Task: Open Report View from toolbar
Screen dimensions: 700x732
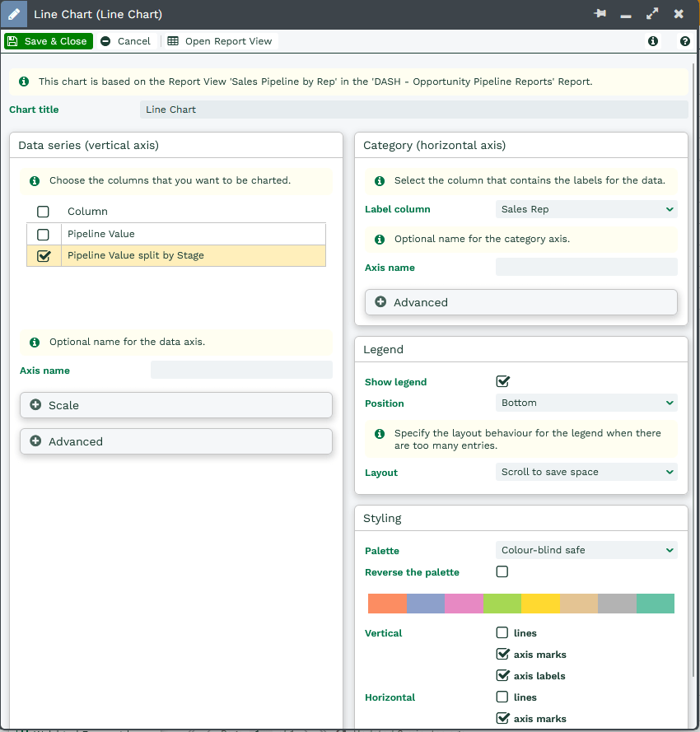Action: 220,41
